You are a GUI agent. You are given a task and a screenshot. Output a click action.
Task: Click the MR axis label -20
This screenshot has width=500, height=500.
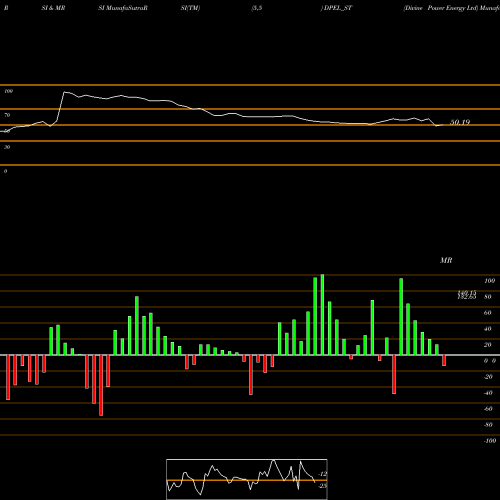click(488, 377)
